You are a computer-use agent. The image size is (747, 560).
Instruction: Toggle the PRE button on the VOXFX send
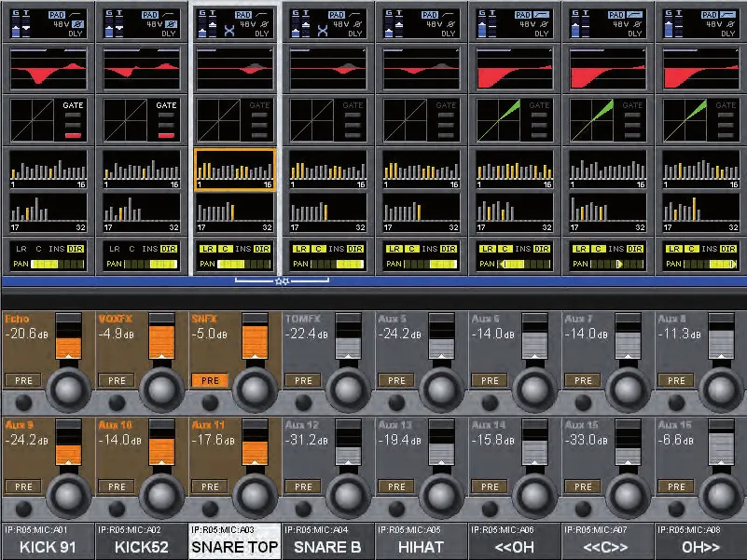117,380
